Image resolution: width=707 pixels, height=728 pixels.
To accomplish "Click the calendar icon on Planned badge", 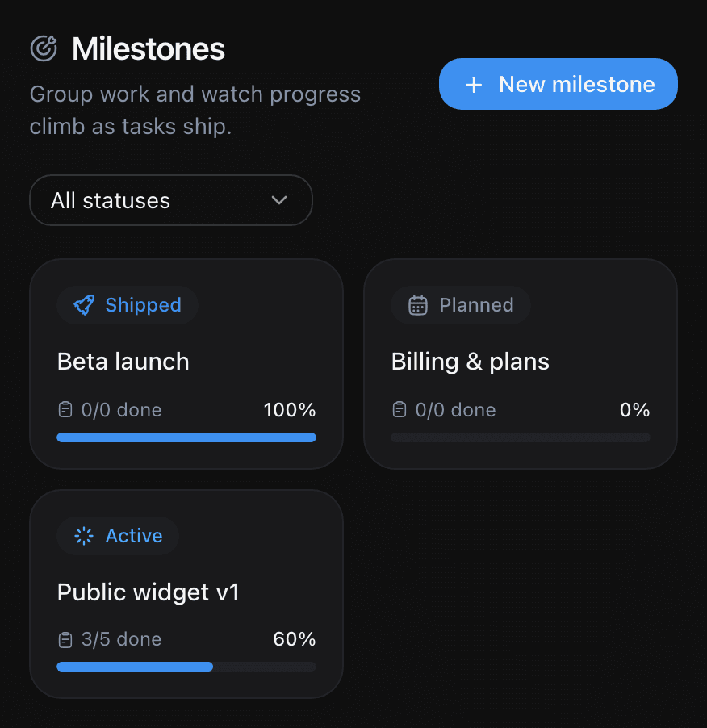I will coord(418,305).
